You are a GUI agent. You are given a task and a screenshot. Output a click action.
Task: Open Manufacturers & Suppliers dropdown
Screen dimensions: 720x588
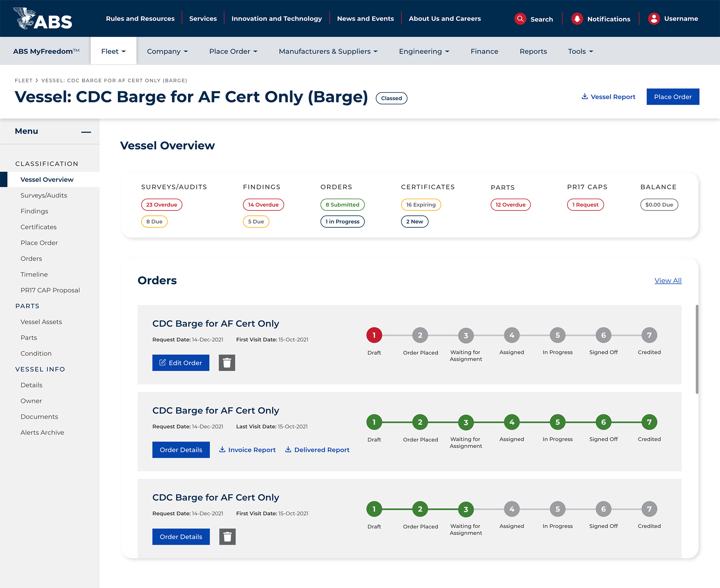(328, 51)
